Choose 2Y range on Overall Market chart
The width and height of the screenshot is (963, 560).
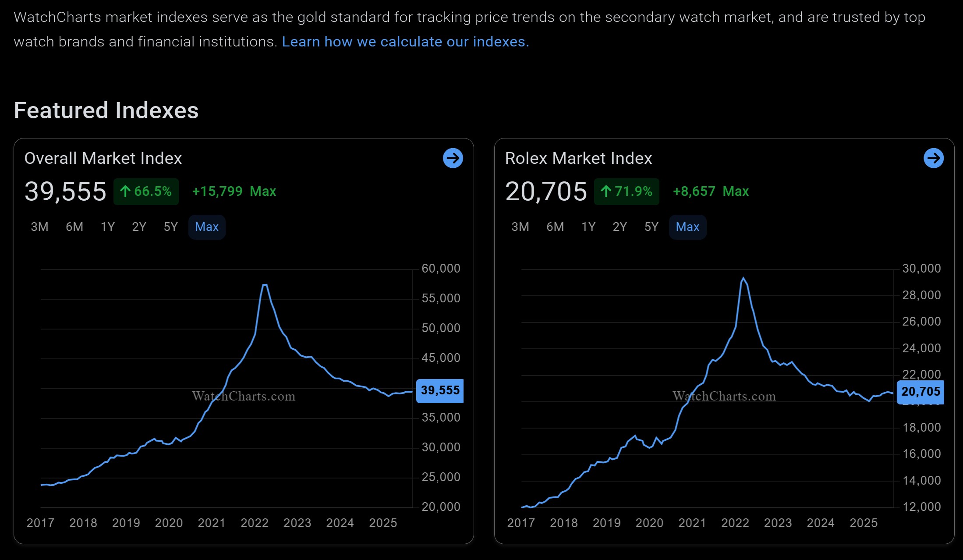tap(139, 227)
